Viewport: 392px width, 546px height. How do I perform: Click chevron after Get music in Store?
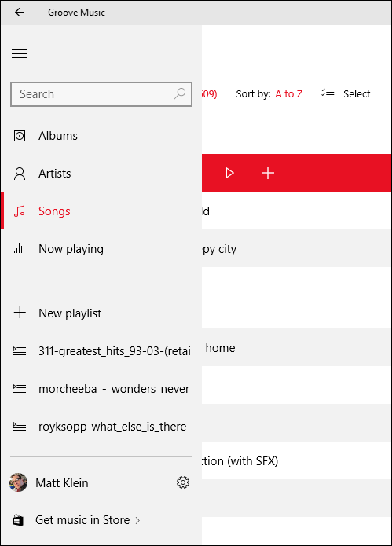click(x=137, y=521)
